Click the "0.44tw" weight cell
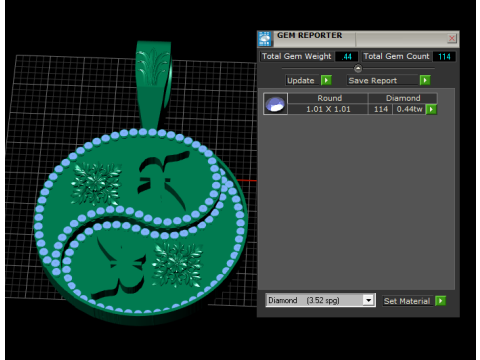The image size is (480, 360). [x=409, y=109]
